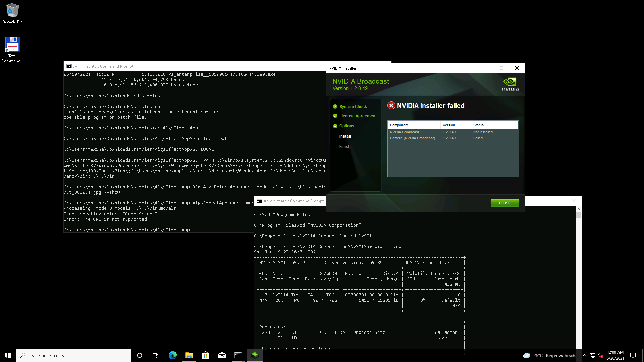The image size is (644, 362).
Task: Open Microsoft Store taskbar icon
Action: [205, 355]
